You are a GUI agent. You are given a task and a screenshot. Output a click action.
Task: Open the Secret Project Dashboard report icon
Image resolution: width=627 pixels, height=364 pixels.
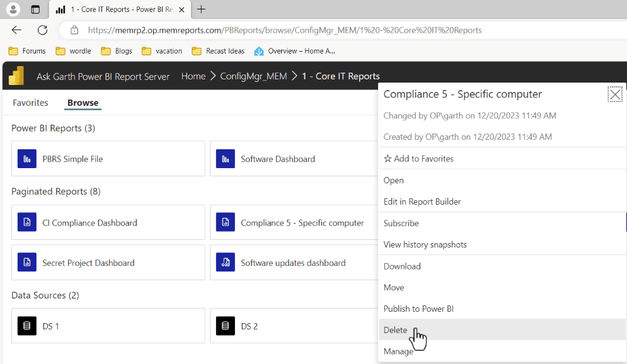27,263
